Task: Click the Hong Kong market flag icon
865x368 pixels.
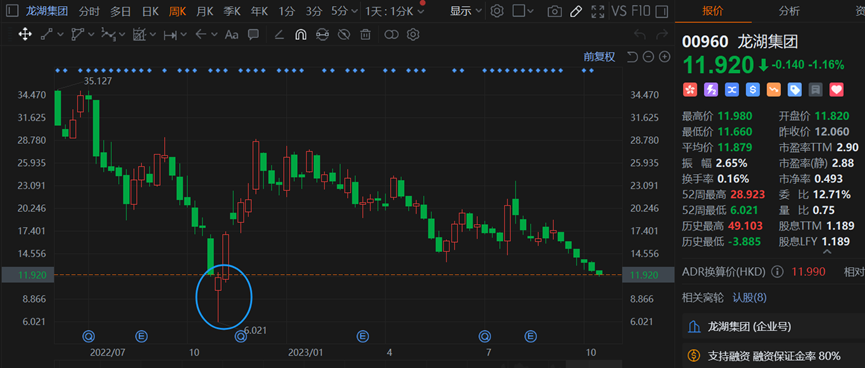Action: tap(689, 90)
